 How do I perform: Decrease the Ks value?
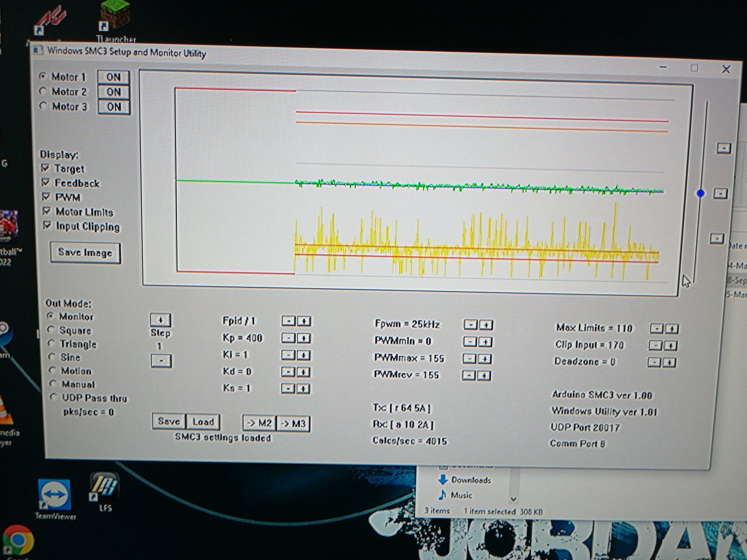[289, 388]
